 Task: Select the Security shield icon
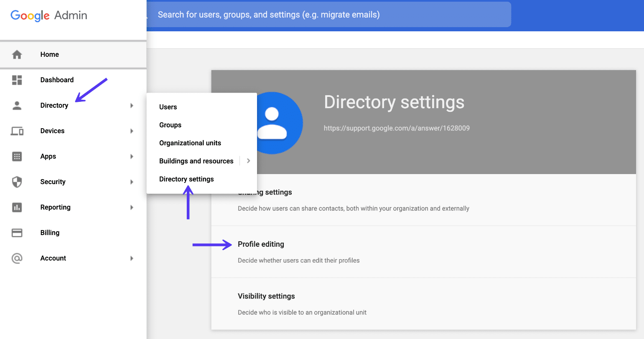pyautogui.click(x=17, y=182)
